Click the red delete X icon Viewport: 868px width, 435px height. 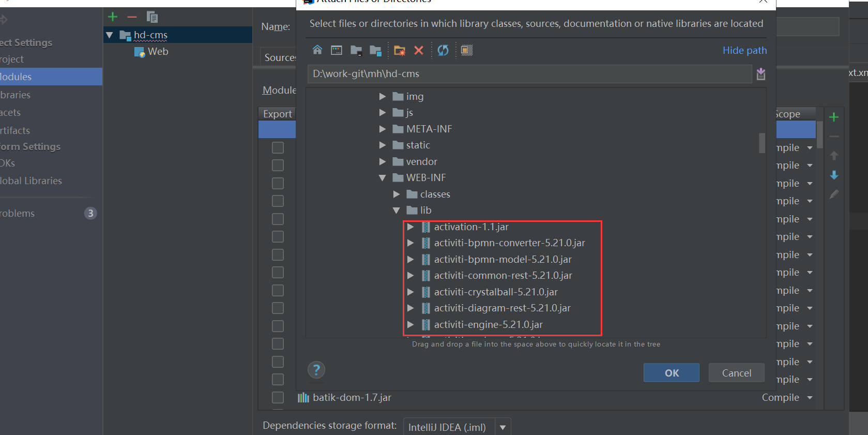pyautogui.click(x=419, y=50)
